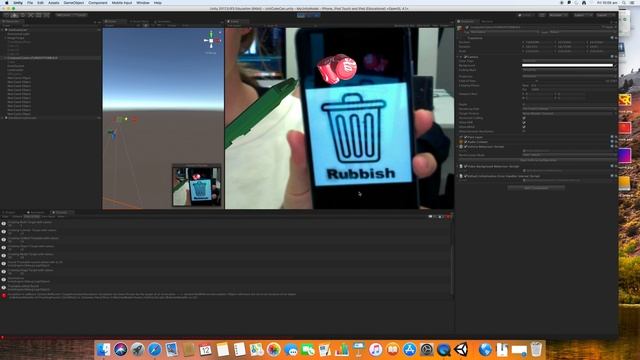The height and width of the screenshot is (360, 640).
Task: Open Safari from the Dock
Action: point(155,350)
